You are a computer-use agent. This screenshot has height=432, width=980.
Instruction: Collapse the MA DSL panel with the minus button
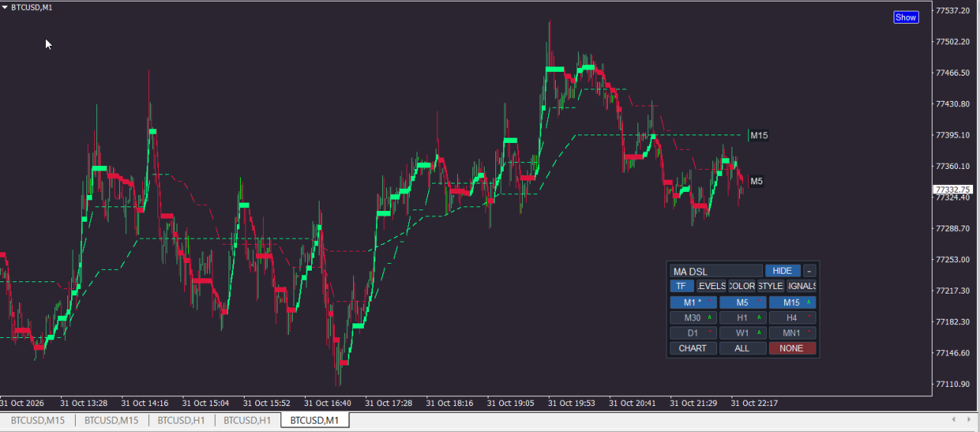pyautogui.click(x=810, y=271)
